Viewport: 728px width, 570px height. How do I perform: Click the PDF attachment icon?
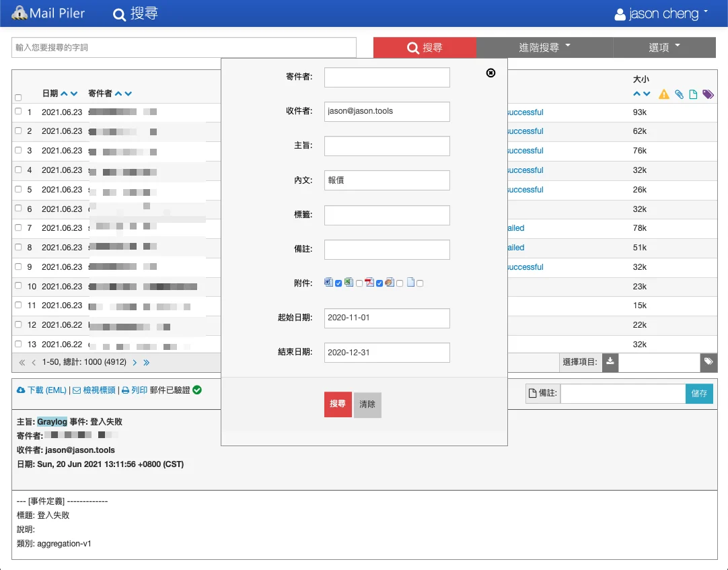point(369,282)
